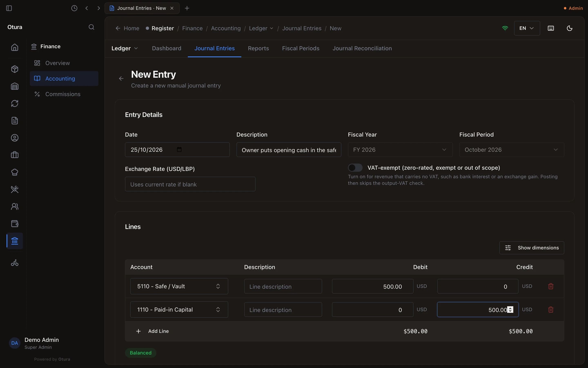Open the bicycle delivery icon in the sidebar rail
The width and height of the screenshot is (588, 368).
pyautogui.click(x=15, y=263)
